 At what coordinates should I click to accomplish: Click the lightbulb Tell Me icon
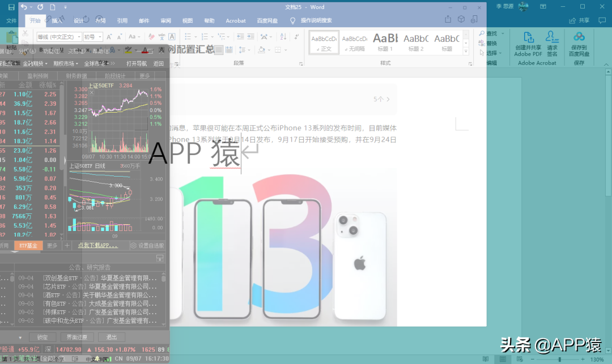(x=293, y=20)
